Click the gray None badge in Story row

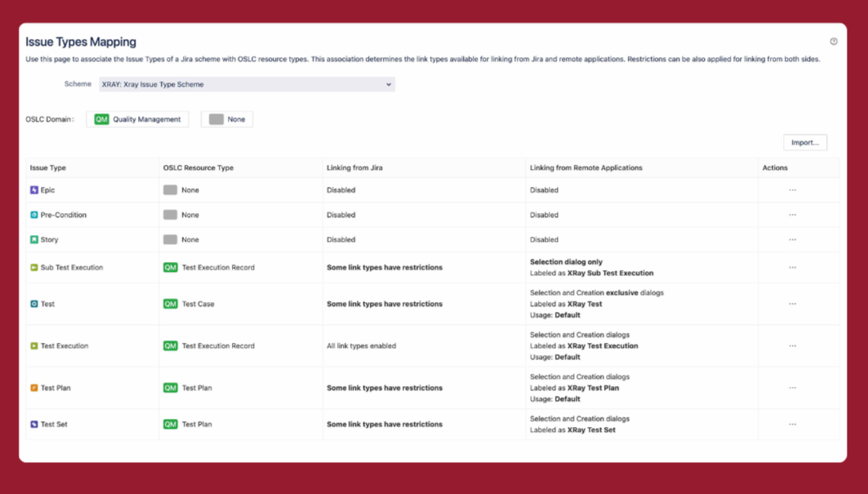click(x=170, y=240)
